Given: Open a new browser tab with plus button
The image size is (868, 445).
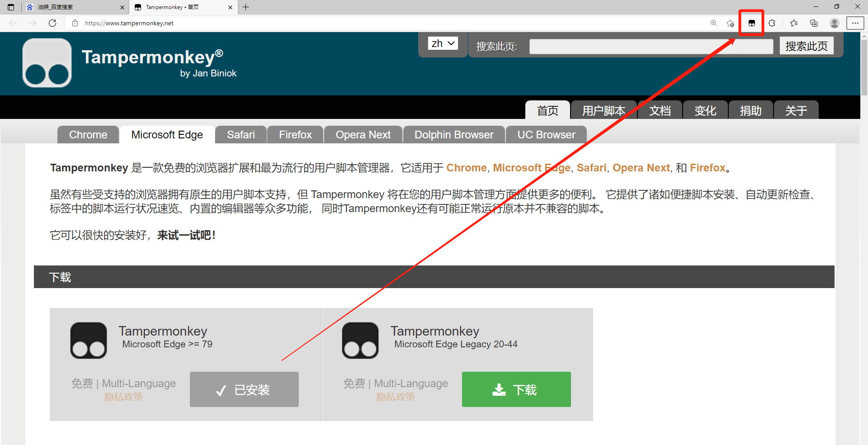Looking at the screenshot, I should pos(245,7).
